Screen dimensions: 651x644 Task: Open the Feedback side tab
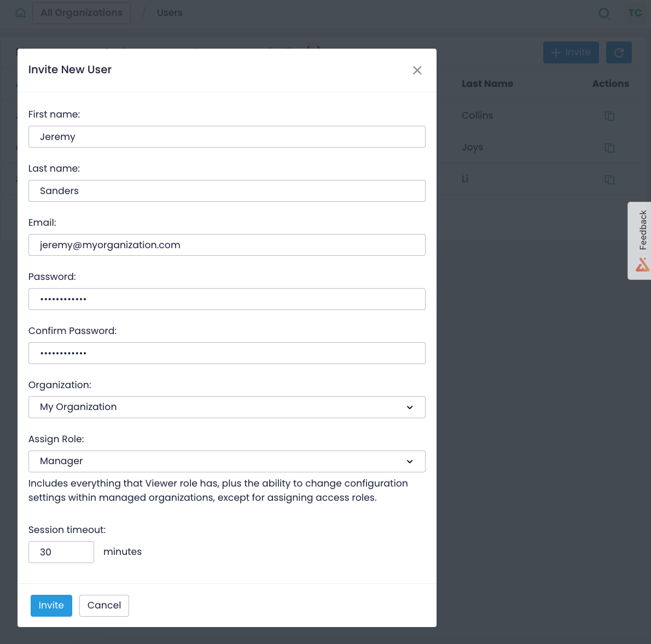coord(640,241)
